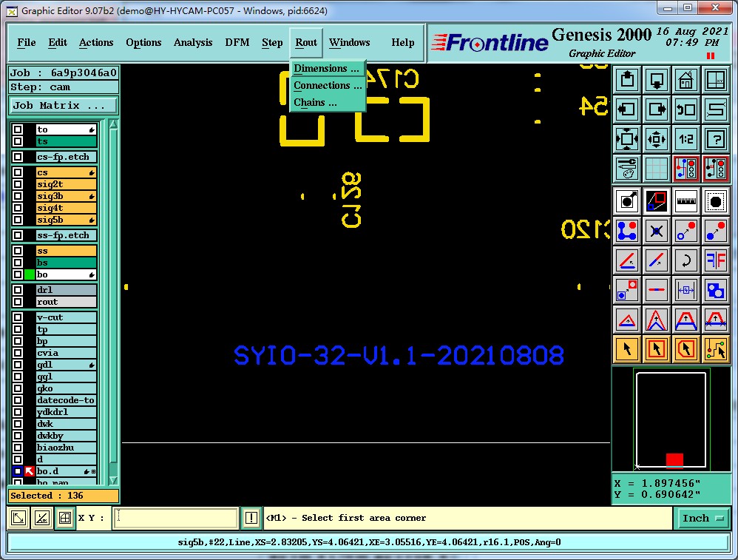This screenshot has width=738, height=560.
Task: Click the previous view undo icon
Action: tap(686, 109)
